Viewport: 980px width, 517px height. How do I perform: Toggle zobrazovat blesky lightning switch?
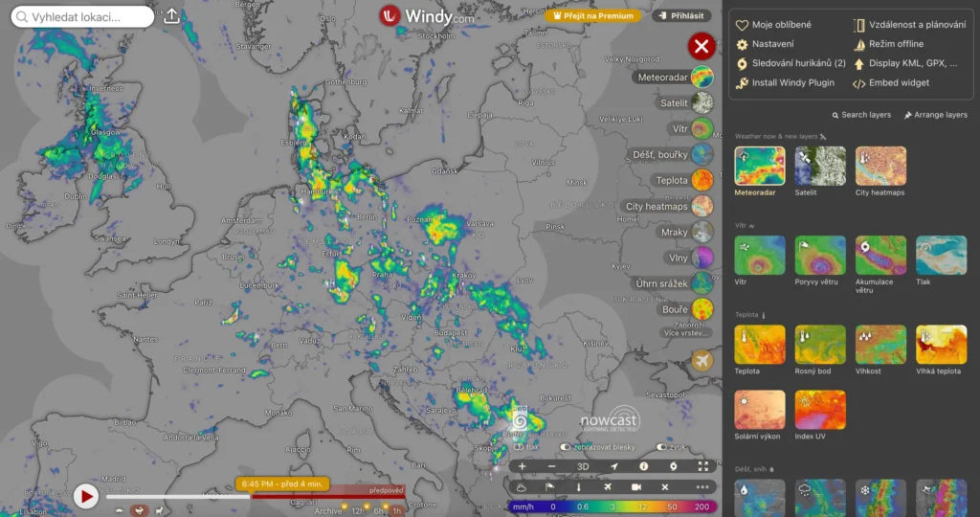click(x=566, y=447)
